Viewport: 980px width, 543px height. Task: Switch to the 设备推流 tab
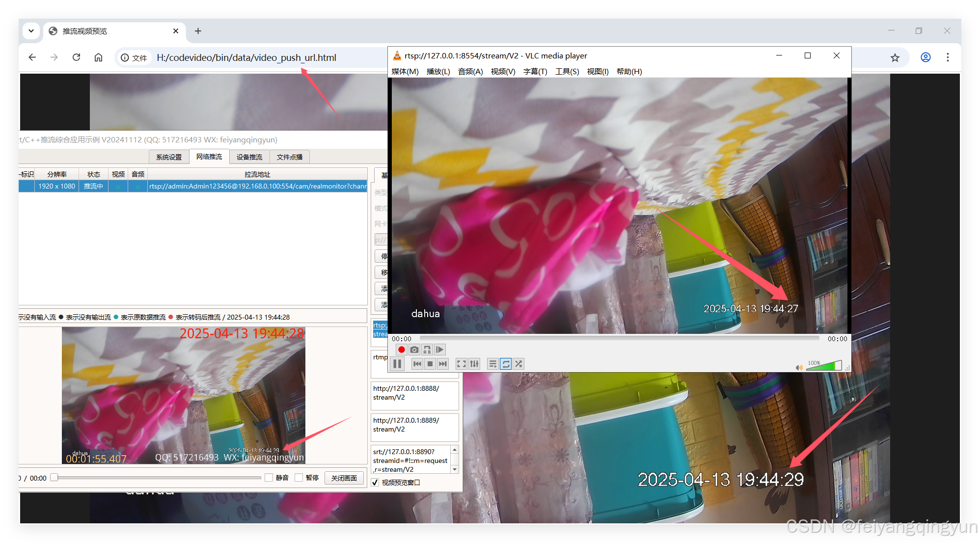(x=249, y=157)
